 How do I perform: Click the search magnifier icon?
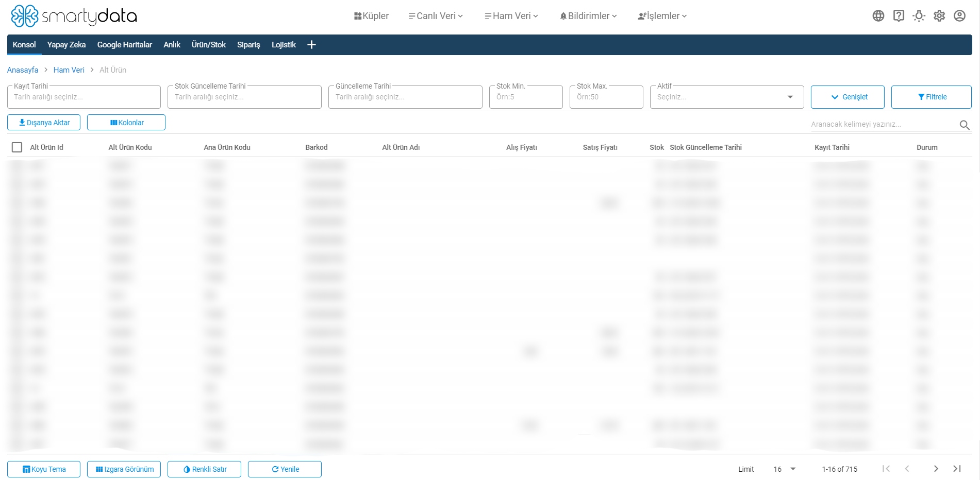tap(965, 125)
